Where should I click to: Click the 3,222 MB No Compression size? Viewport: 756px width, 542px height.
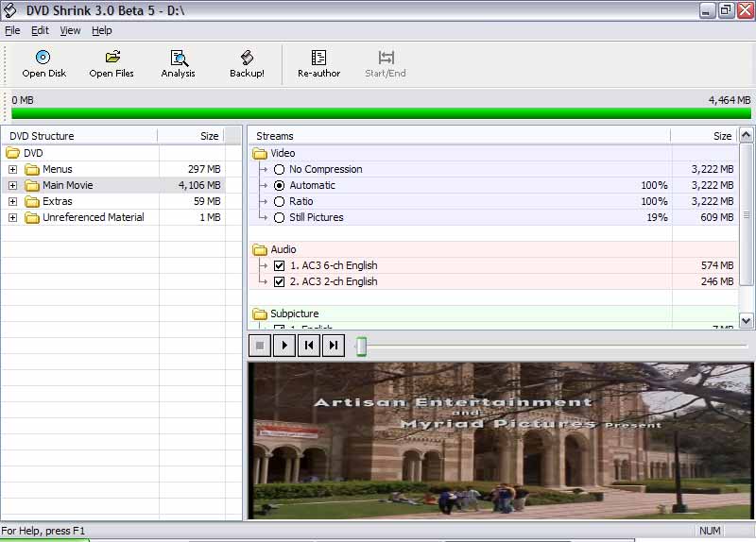(x=713, y=170)
